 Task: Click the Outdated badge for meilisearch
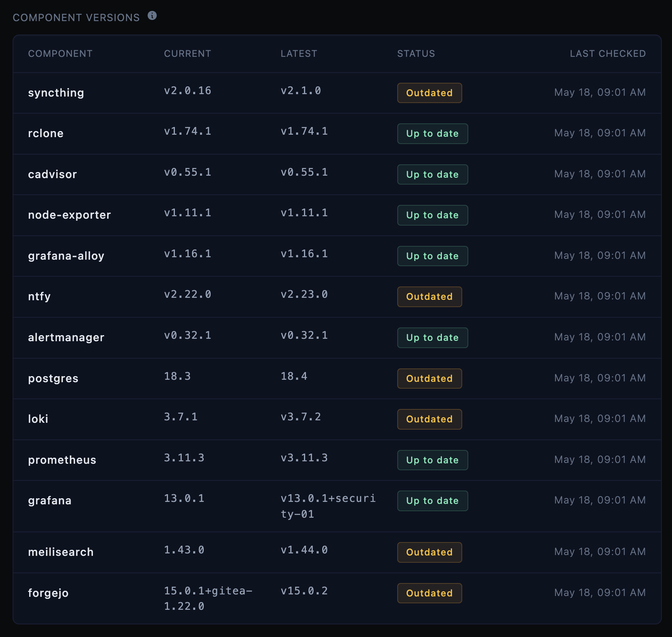[429, 552]
